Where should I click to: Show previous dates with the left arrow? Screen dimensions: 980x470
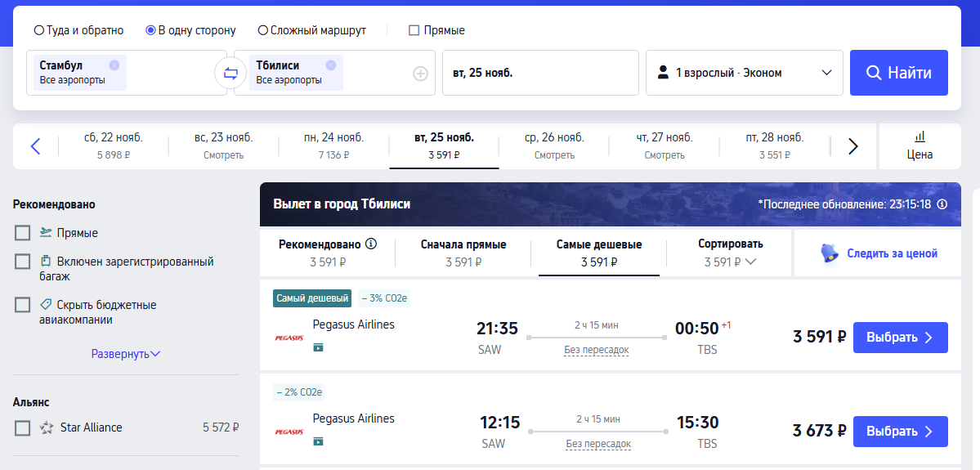click(35, 146)
